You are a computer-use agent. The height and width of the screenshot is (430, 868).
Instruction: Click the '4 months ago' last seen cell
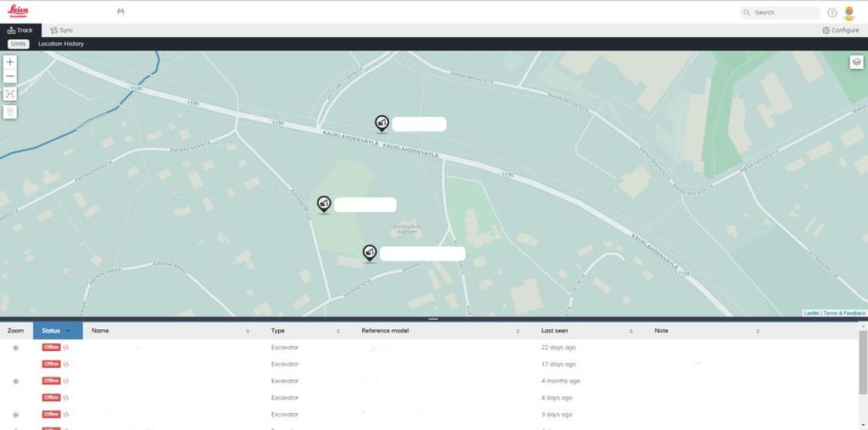click(561, 381)
